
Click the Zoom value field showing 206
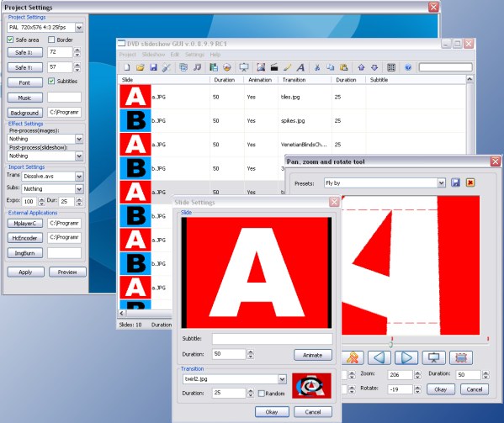(401, 374)
